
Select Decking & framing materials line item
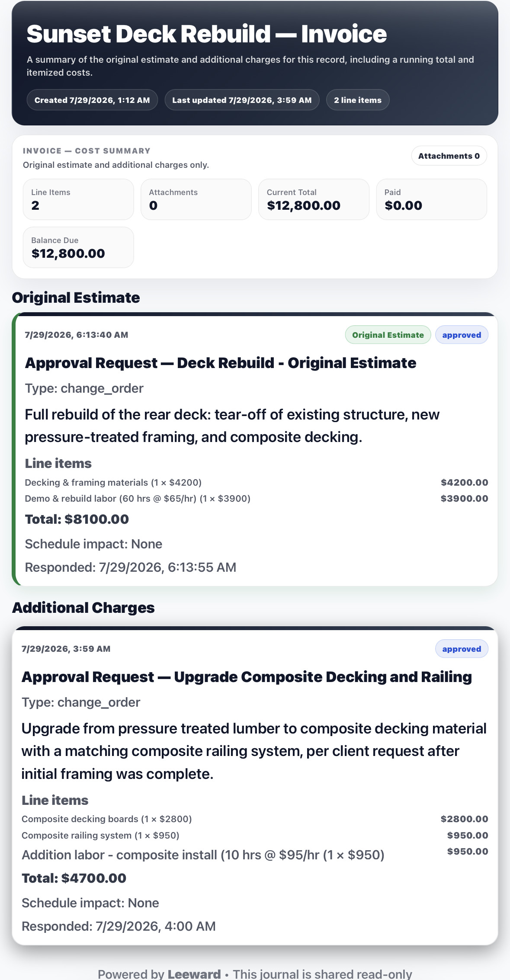[x=257, y=482]
